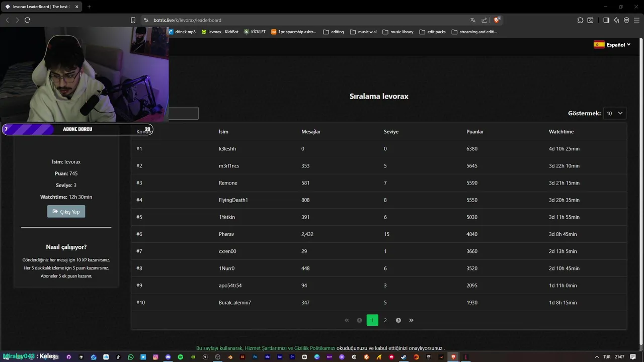Click the leaderboard search input field
The image size is (644, 362).
point(183,113)
